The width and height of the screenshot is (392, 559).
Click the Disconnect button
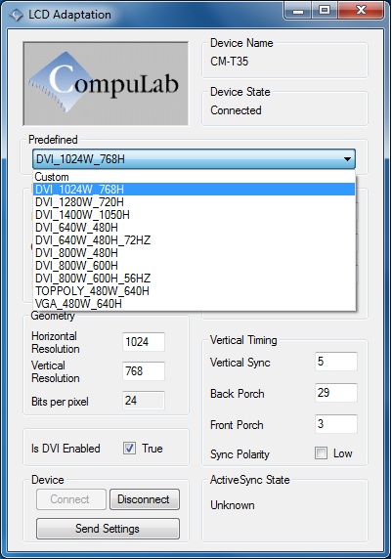pos(145,499)
